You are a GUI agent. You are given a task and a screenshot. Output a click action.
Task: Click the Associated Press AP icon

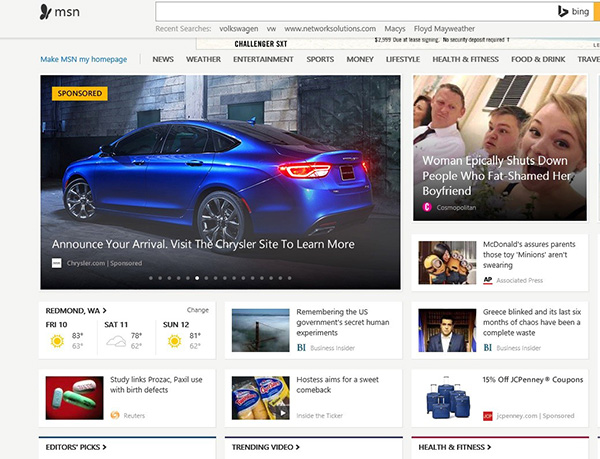(488, 280)
